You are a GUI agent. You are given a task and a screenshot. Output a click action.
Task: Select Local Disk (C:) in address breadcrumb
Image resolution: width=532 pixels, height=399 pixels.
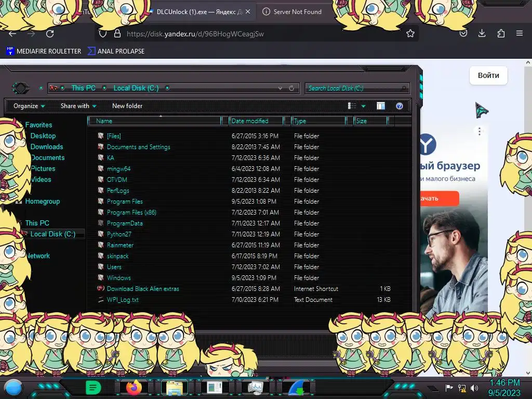pos(136,88)
